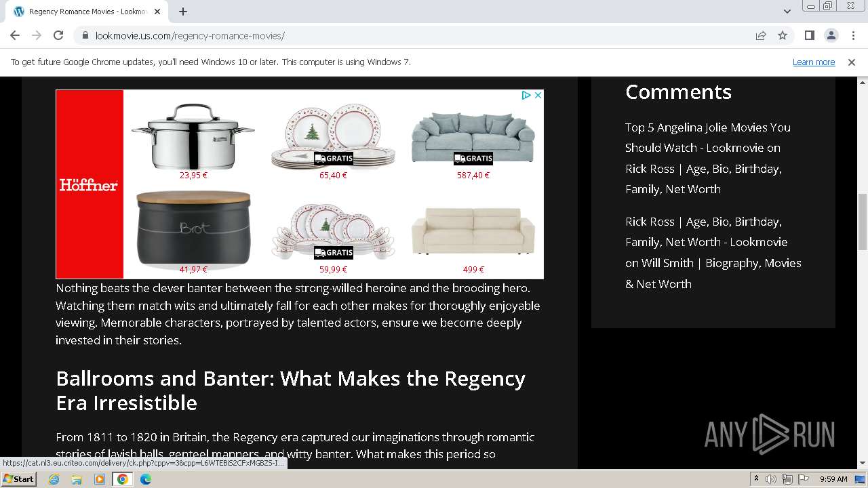The image size is (868, 488).
Task: Click the AdChoices icon on the ad
Action: coord(526,96)
